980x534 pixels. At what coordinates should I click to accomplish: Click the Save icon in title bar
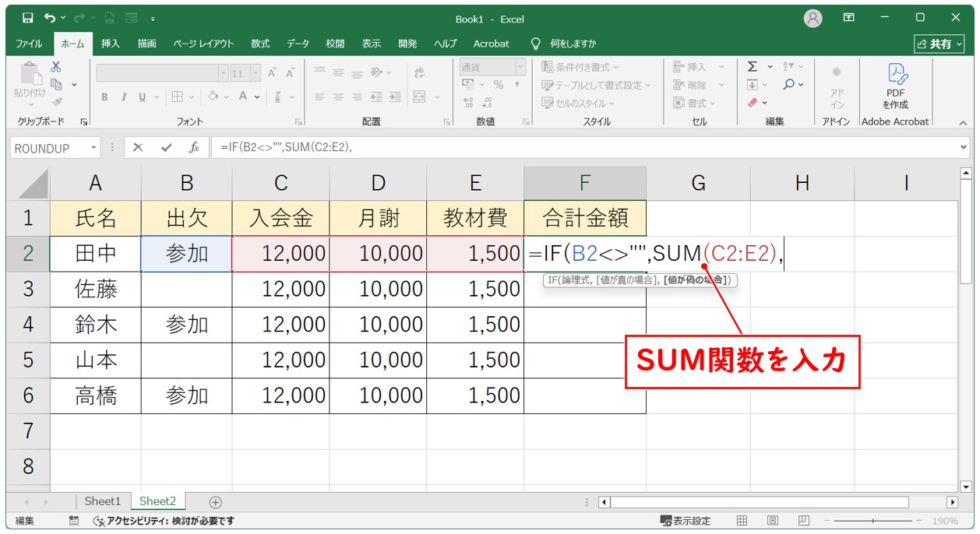click(27, 18)
